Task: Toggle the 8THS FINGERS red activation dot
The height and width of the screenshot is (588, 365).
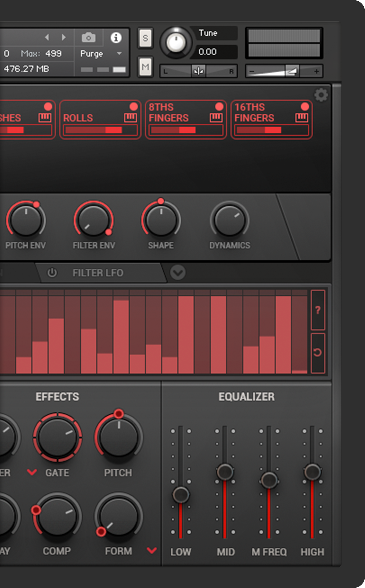Action: 219,106
